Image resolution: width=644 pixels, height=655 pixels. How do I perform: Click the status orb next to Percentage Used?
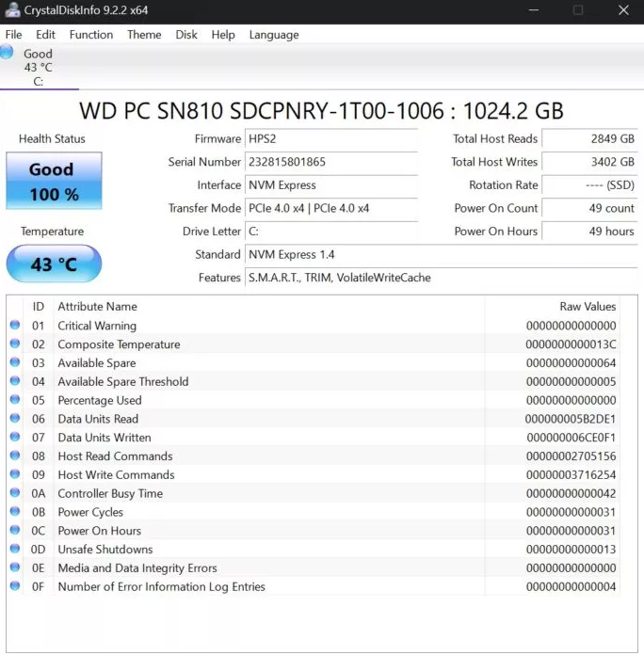pos(15,400)
